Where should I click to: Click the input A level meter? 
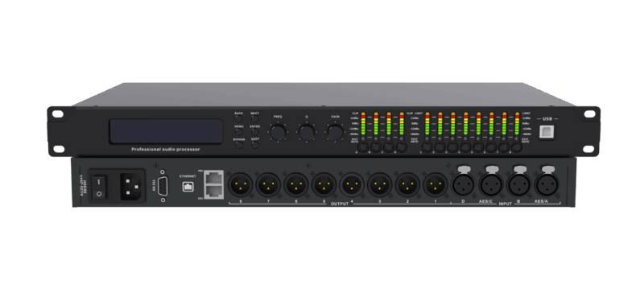(x=363, y=124)
